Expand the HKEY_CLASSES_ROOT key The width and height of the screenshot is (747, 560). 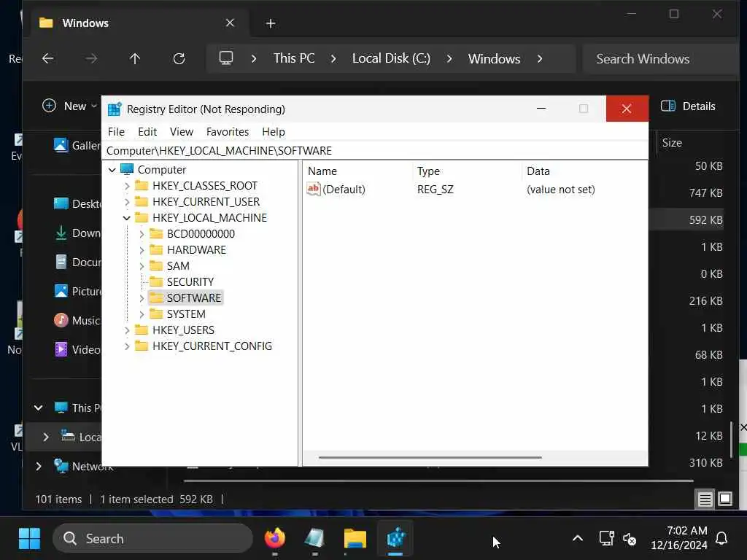click(127, 186)
